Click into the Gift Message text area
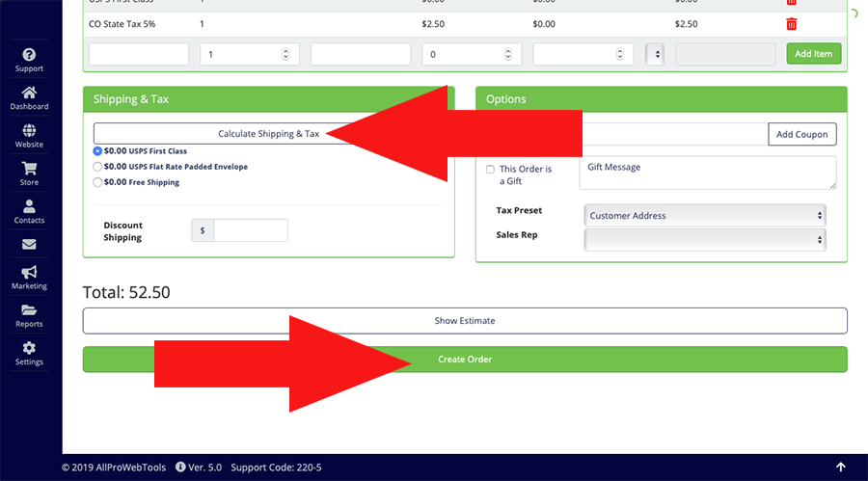Screen dimensions: 868x481 pos(708,173)
